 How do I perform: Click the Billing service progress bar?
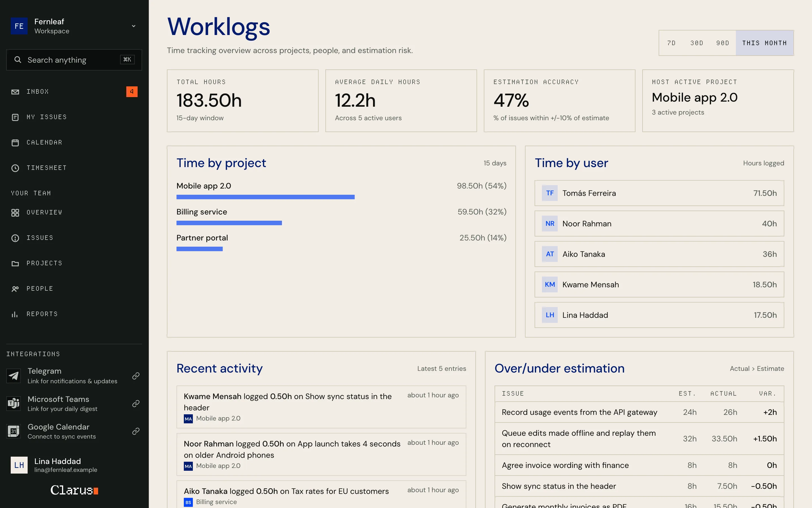229,223
